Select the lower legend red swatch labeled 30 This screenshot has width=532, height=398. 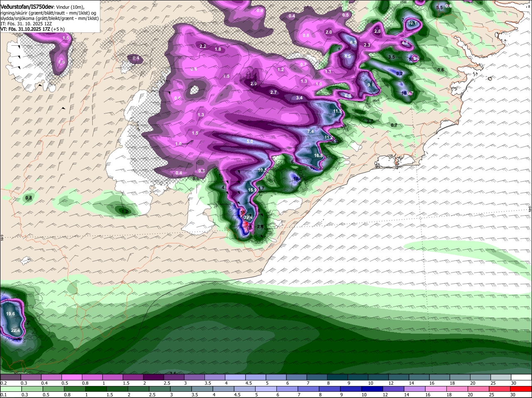pyautogui.click(x=521, y=389)
